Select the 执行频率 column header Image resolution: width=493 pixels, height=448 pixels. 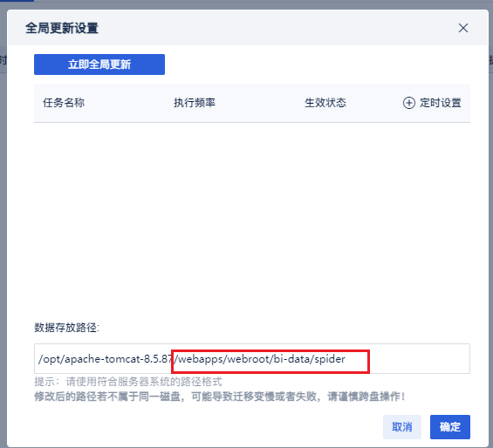(x=195, y=103)
